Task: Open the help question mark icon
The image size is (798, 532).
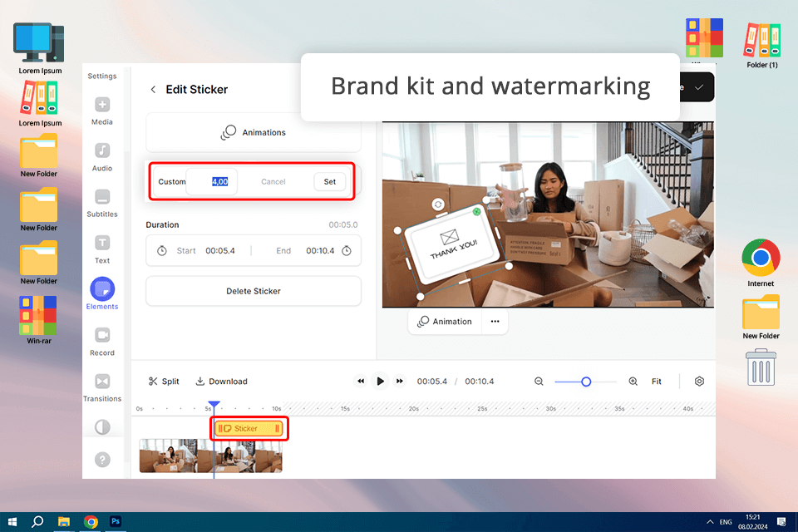Action: tap(102, 460)
